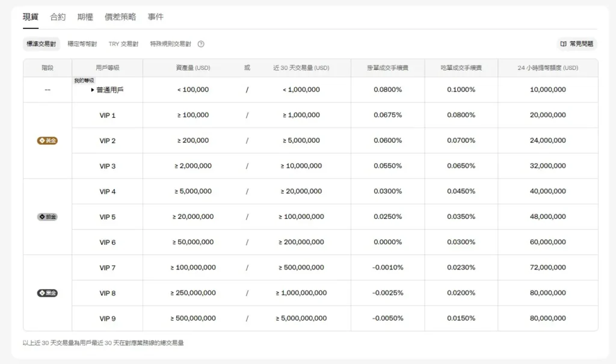Click the < 1,000,000 trading volume cell

[x=301, y=90]
